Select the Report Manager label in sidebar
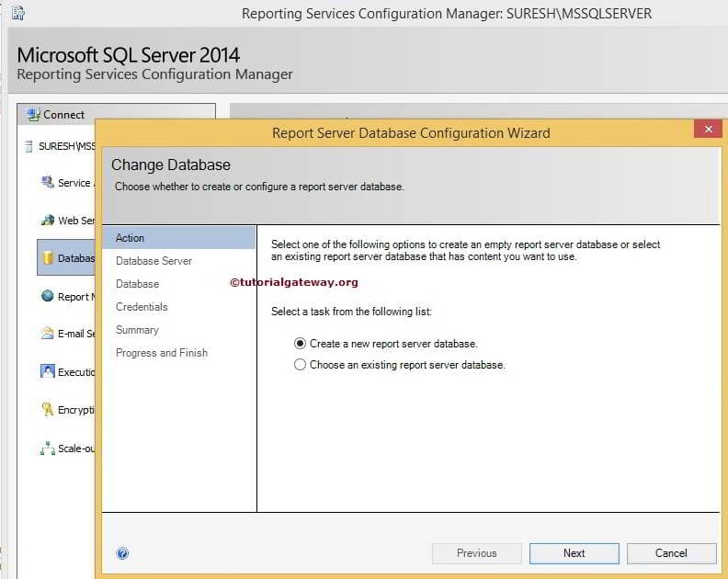Viewport: 728px width, 579px height. (x=76, y=297)
